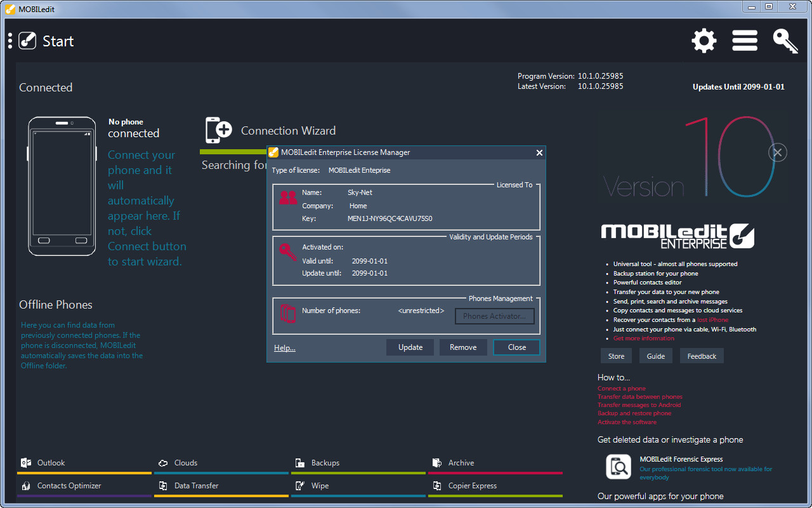Image resolution: width=812 pixels, height=508 pixels.
Task: Click the Copier Express icon
Action: (x=437, y=486)
